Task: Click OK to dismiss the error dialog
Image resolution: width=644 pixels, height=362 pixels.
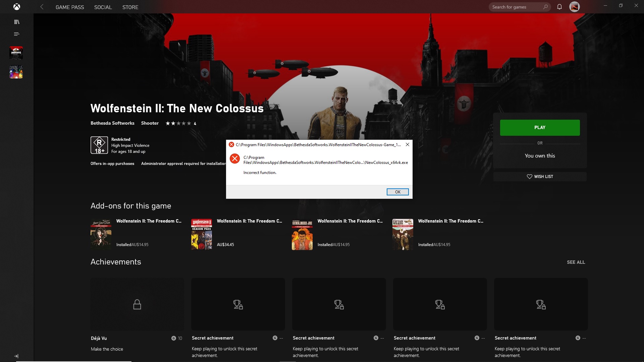Action: pyautogui.click(x=397, y=191)
